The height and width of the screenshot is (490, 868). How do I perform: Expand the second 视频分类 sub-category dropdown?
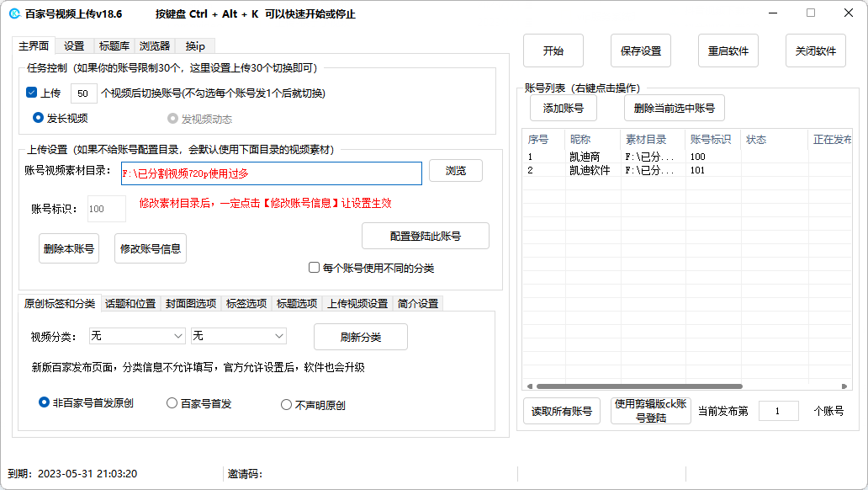[x=239, y=336]
